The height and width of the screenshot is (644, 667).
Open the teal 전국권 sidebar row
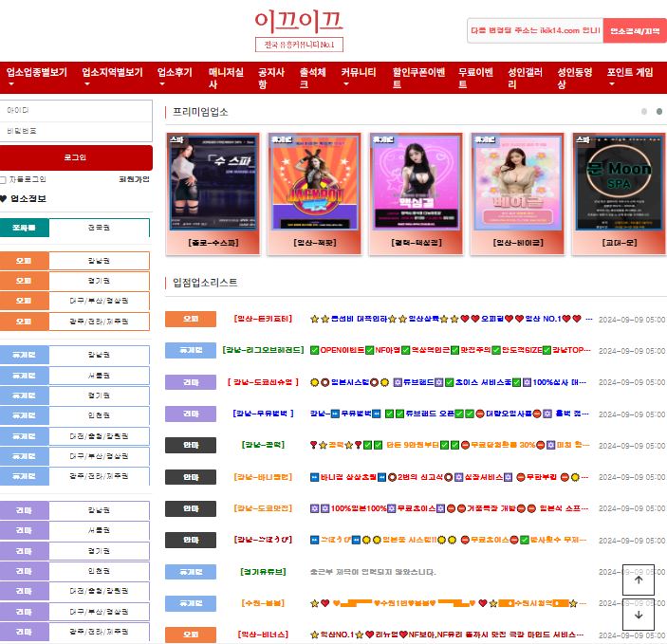[75, 228]
